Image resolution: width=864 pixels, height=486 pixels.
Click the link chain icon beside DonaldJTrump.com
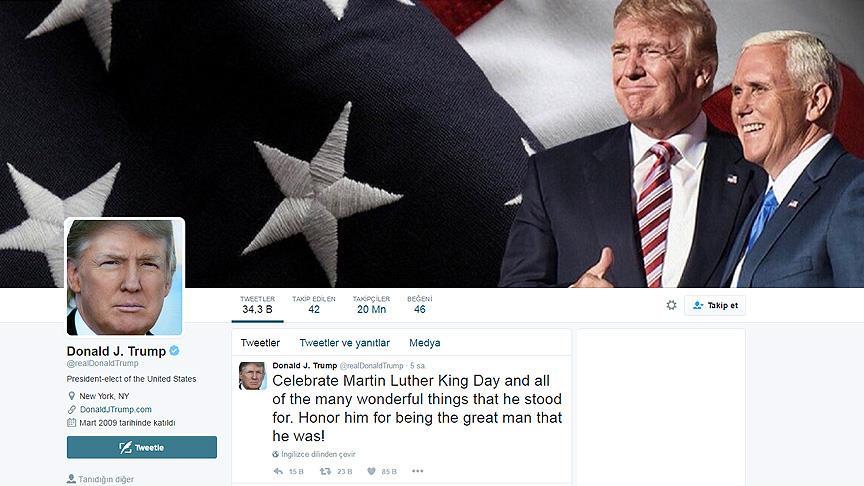pos(72,409)
